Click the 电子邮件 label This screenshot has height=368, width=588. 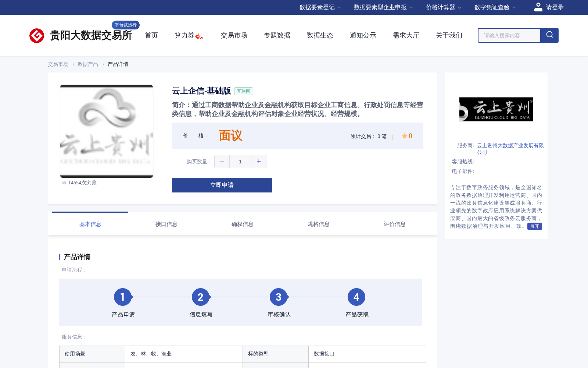[x=463, y=171]
